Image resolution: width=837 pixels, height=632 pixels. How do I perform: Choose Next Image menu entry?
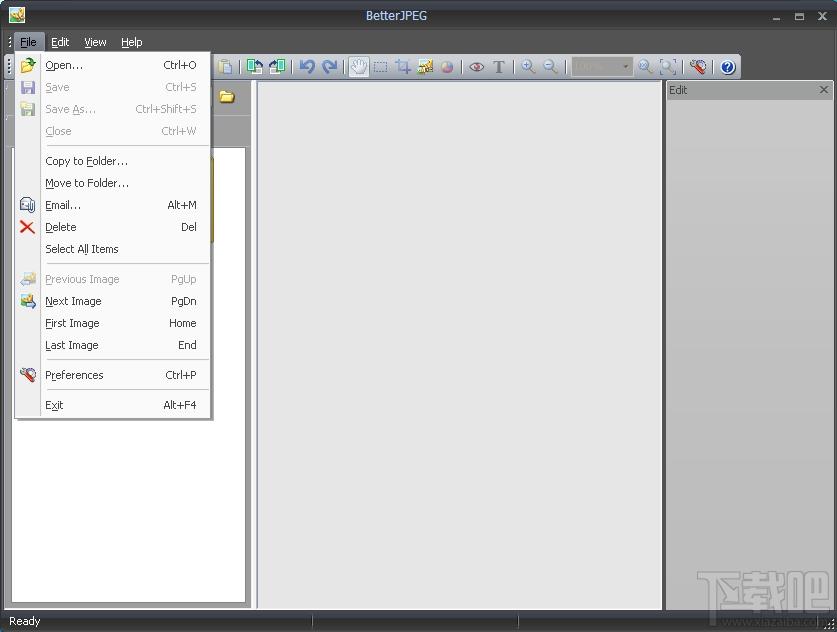tap(113, 301)
